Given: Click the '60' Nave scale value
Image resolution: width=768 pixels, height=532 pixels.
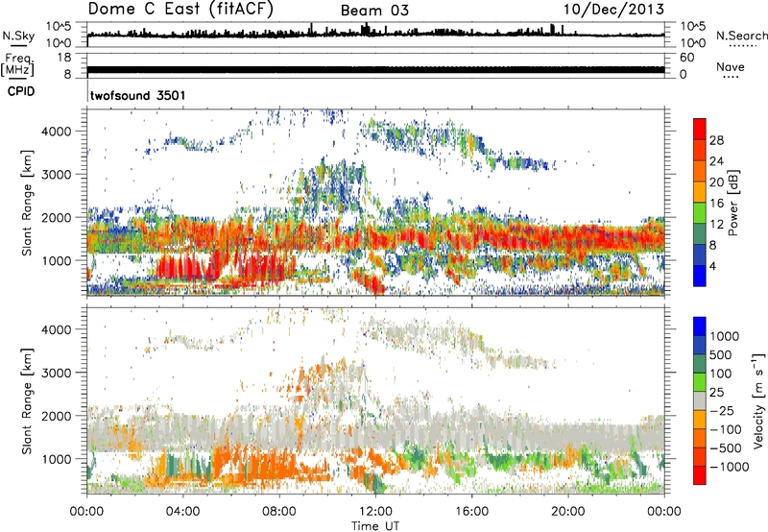Looking at the screenshot, I should point(686,58).
